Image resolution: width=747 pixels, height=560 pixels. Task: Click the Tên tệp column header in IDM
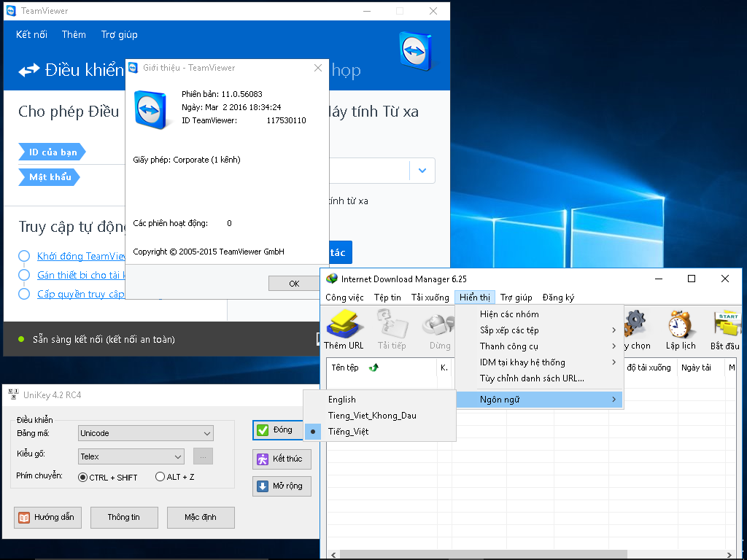click(381, 367)
